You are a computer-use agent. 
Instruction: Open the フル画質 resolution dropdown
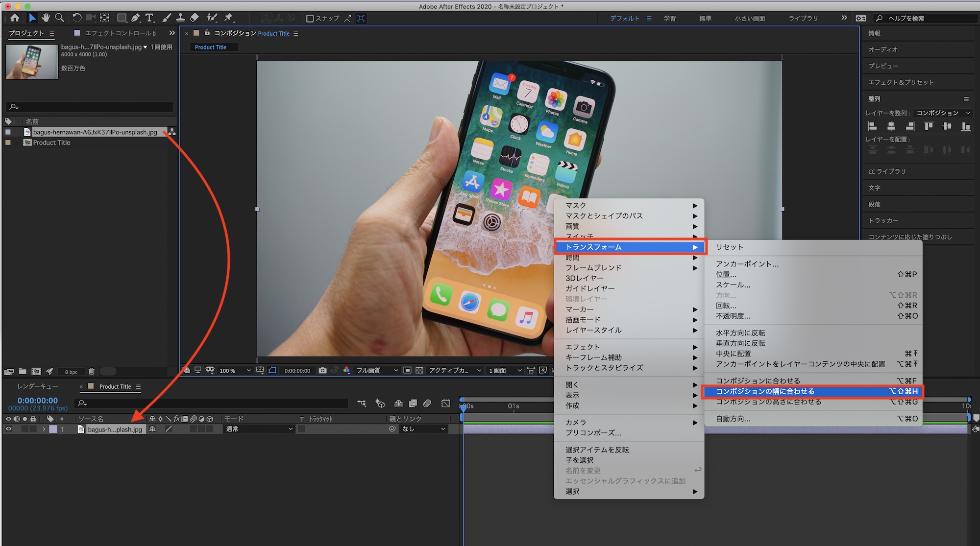[377, 371]
